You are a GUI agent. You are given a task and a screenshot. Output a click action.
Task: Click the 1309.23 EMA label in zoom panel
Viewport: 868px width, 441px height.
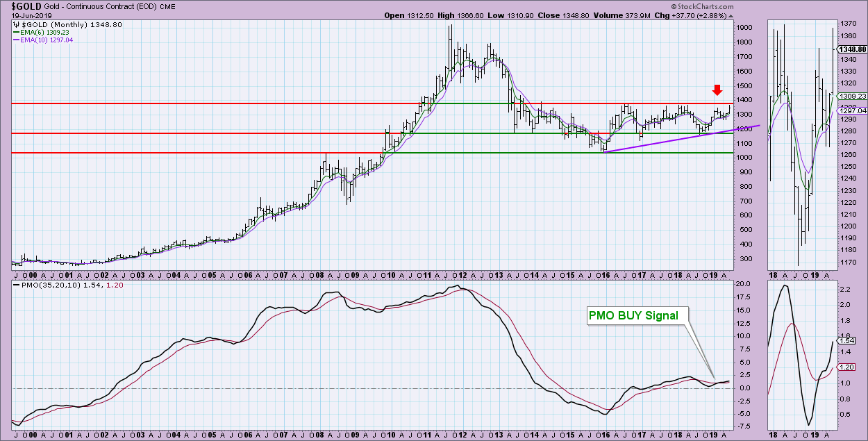[851, 97]
